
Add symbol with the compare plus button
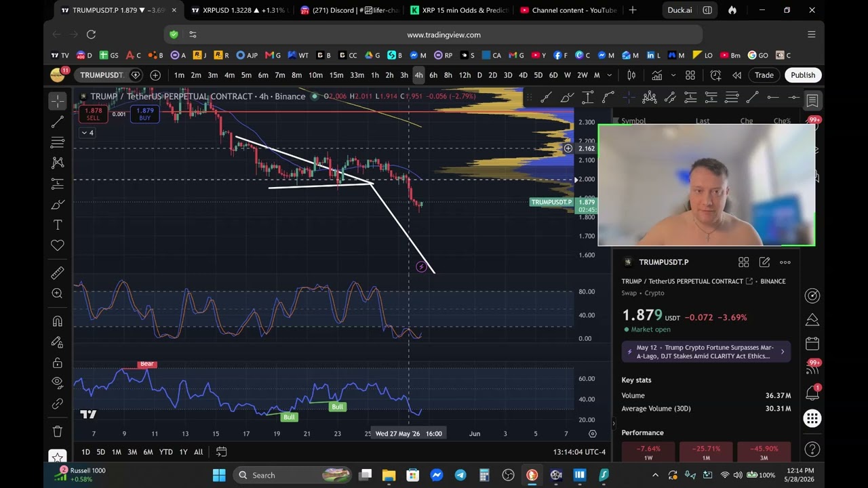click(155, 75)
